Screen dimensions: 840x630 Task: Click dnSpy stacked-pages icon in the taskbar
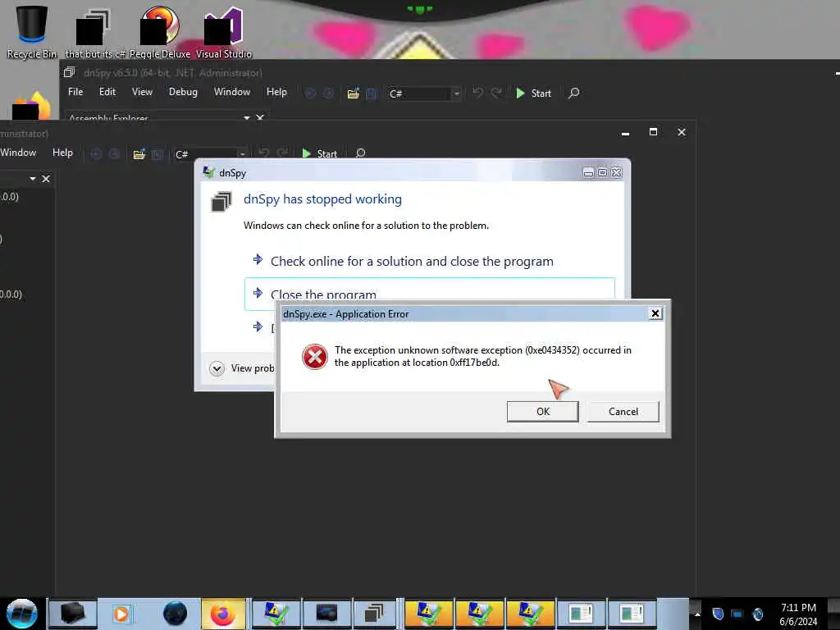point(374,614)
